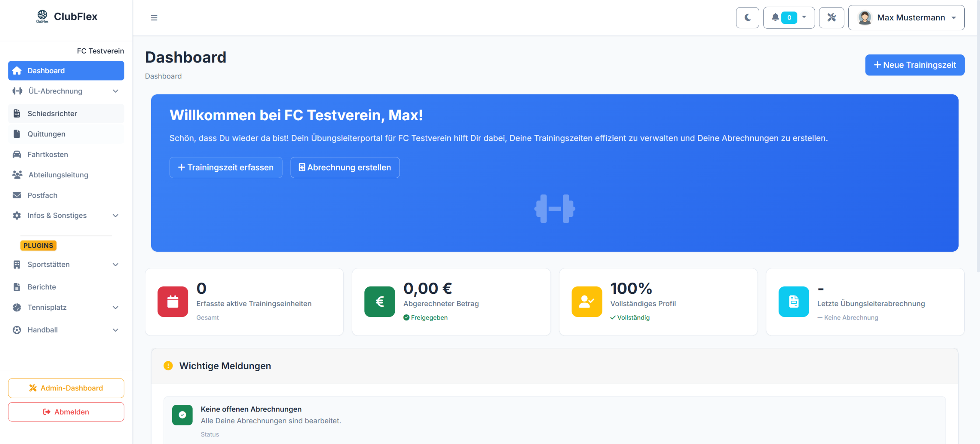Open Postfach envelope icon

(x=17, y=195)
